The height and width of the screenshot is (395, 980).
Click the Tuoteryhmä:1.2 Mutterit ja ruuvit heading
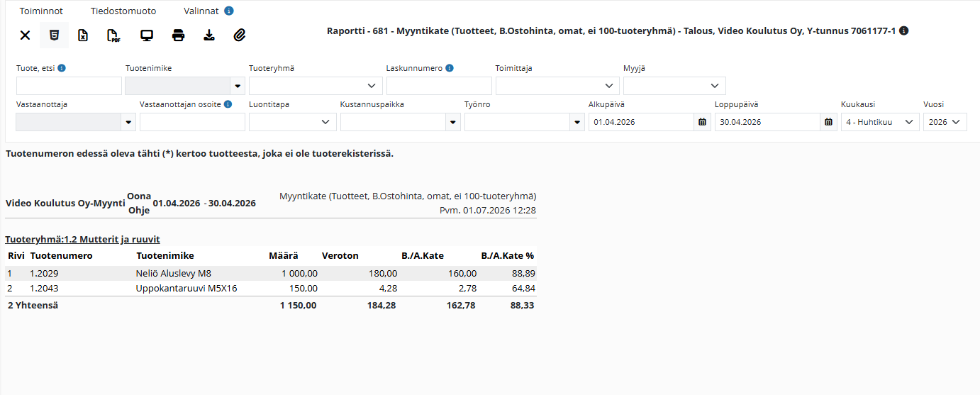[82, 239]
